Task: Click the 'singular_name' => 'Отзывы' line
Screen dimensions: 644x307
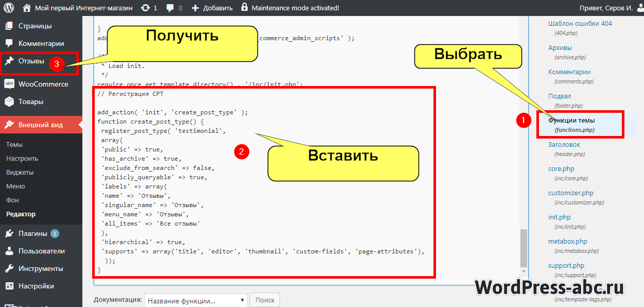Action: coord(152,205)
